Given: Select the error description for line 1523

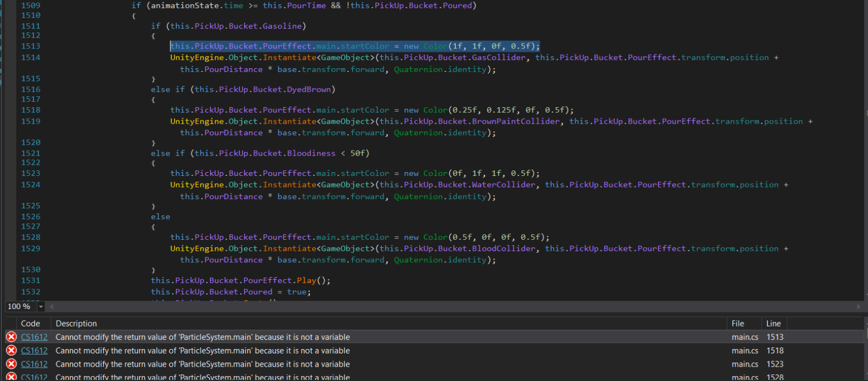Looking at the screenshot, I should pos(203,364).
